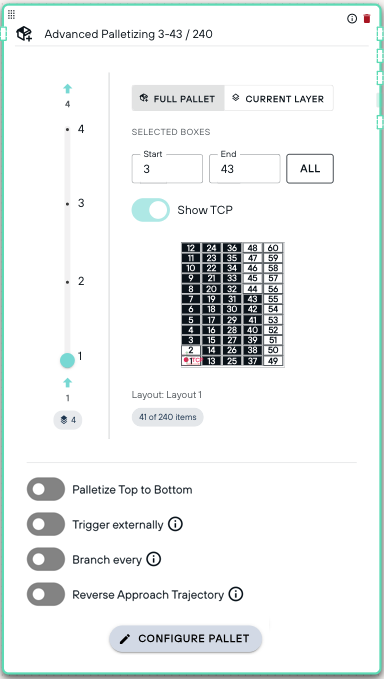The height and width of the screenshot is (679, 384).
Task: Click the lower layer-up arrow above 1
Action: tap(67, 383)
